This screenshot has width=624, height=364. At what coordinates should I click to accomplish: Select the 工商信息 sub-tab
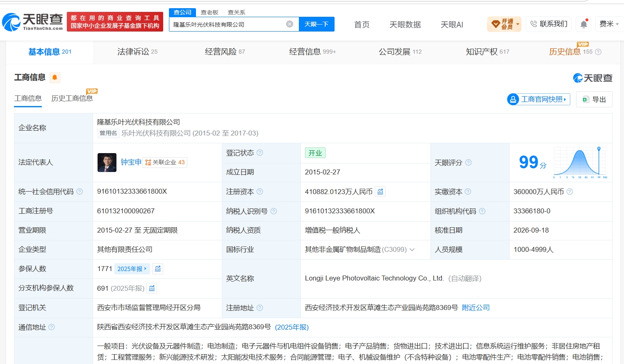pyautogui.click(x=28, y=99)
